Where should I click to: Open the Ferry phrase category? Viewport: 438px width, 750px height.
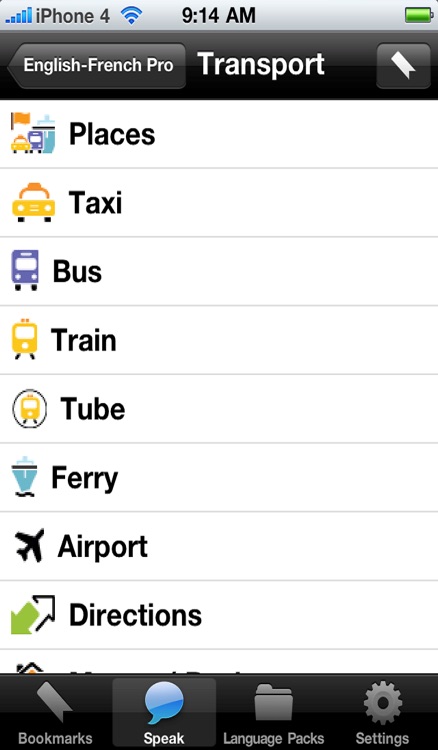point(219,477)
